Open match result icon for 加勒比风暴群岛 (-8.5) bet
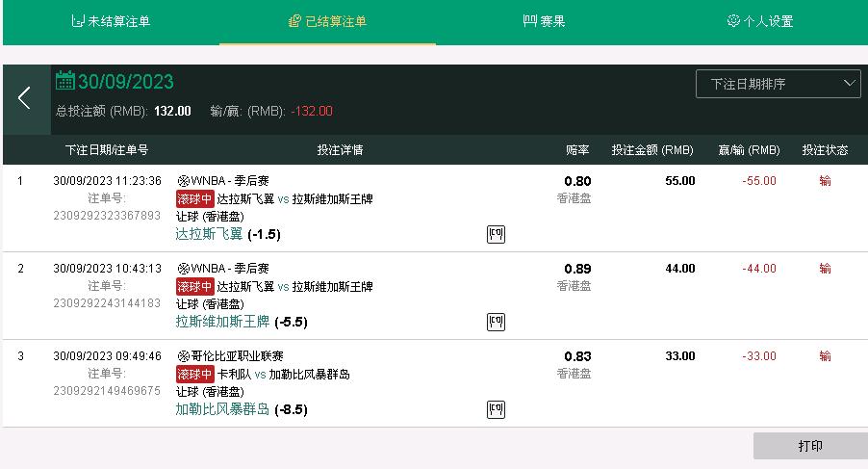Viewport: 868px width, 469px height. (496, 409)
